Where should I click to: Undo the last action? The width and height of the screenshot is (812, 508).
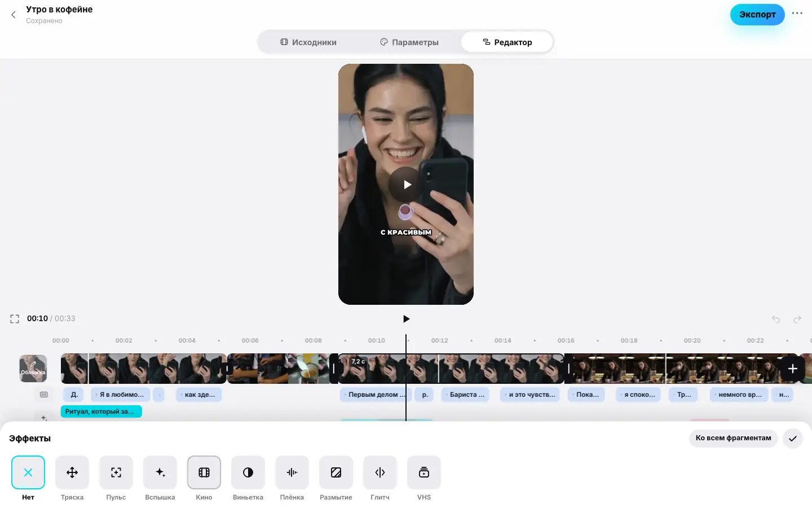pyautogui.click(x=776, y=319)
